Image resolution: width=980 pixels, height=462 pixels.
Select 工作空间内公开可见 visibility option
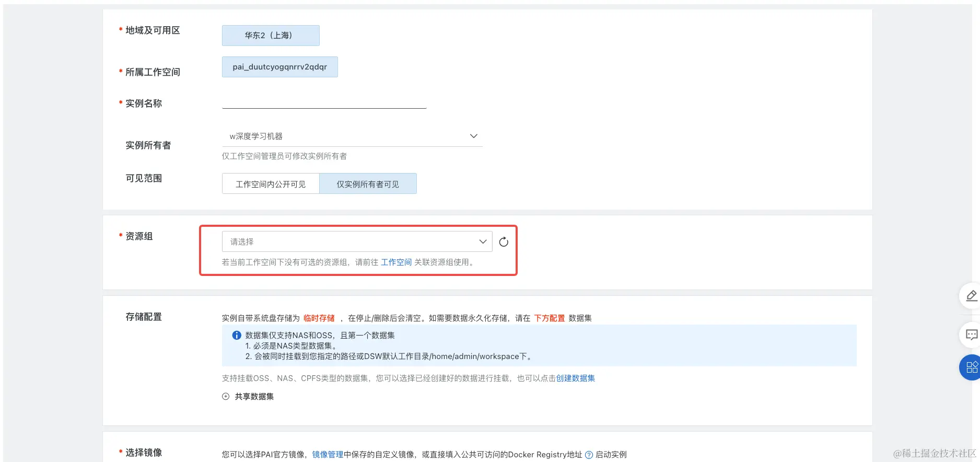pos(271,184)
